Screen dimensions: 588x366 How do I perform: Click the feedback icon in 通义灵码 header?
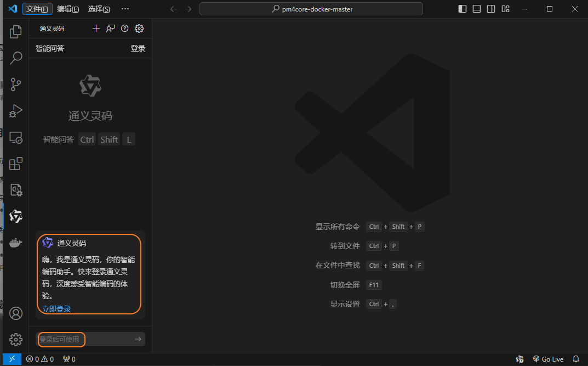tap(110, 29)
